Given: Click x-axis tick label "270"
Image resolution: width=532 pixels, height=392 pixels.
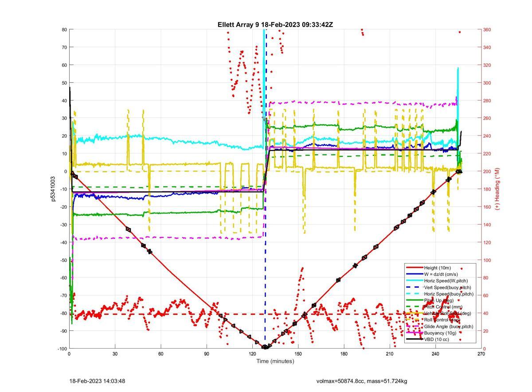Looking at the screenshot, I should pos(481,353).
